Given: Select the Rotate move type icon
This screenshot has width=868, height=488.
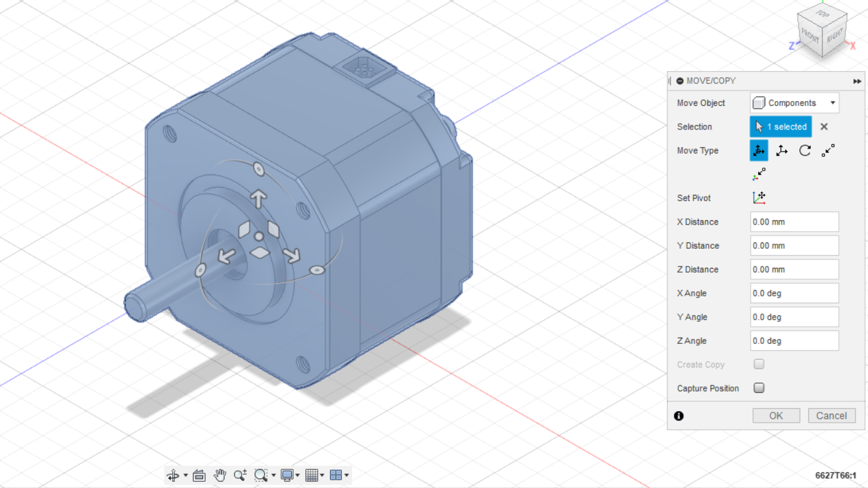Looking at the screenshot, I should (805, 150).
